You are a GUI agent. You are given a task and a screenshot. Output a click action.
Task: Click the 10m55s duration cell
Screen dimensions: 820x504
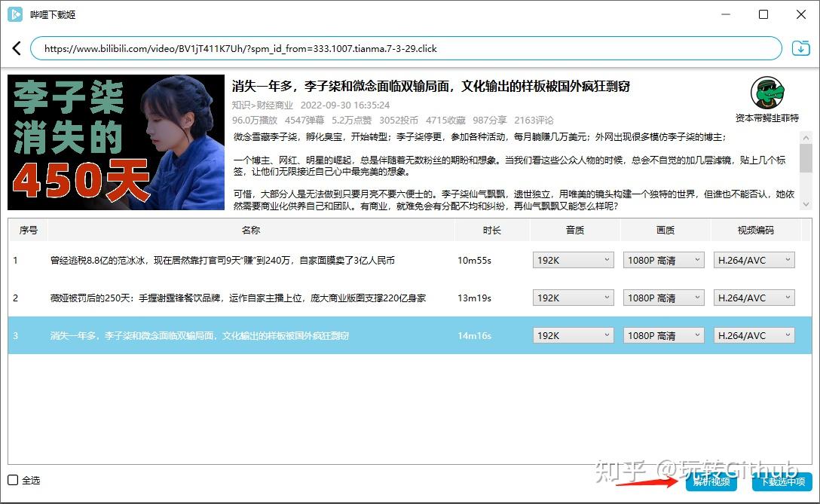[x=474, y=261]
